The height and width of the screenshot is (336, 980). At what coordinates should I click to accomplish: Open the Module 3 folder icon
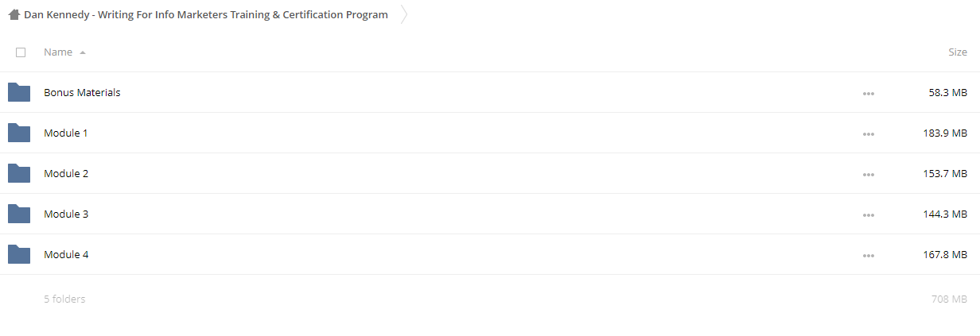(19, 214)
